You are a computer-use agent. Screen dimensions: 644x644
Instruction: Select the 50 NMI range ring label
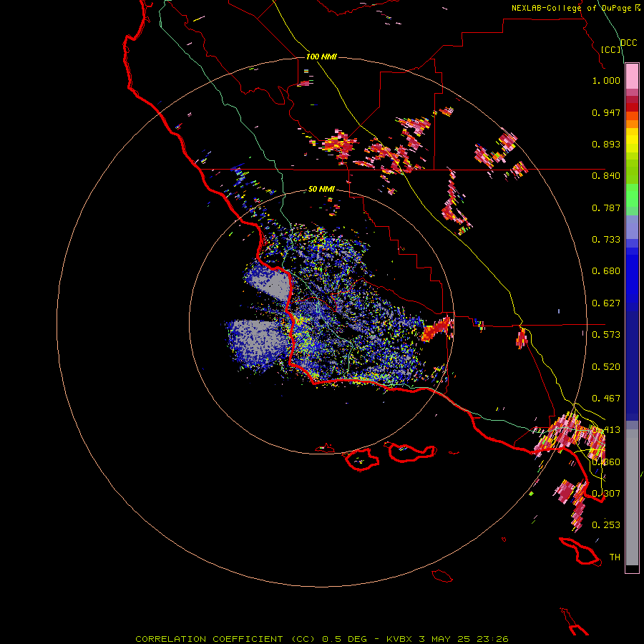click(321, 190)
